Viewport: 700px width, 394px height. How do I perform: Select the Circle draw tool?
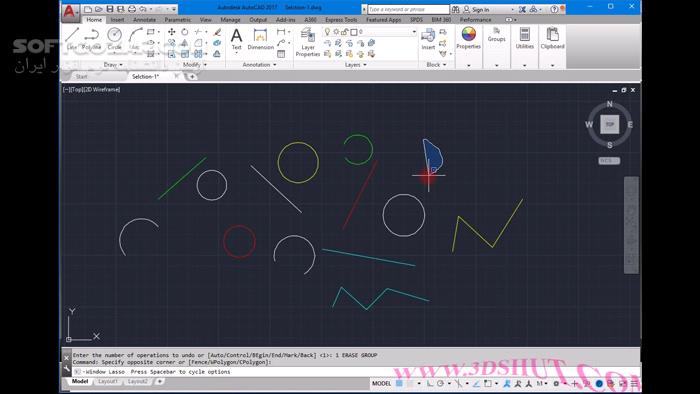(x=115, y=38)
